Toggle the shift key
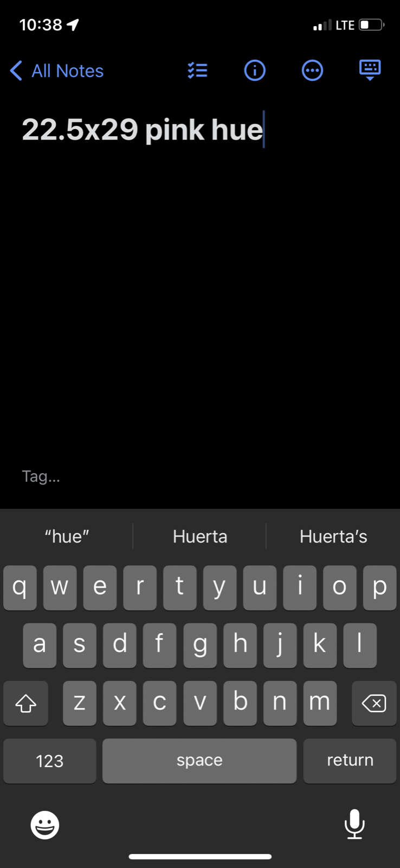Image resolution: width=400 pixels, height=868 pixels. pyautogui.click(x=25, y=703)
